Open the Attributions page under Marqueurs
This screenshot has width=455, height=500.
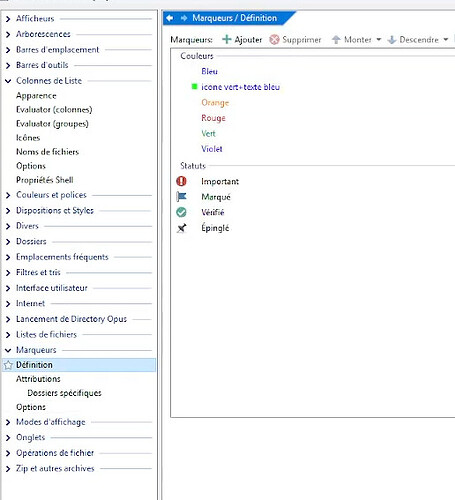tap(38, 379)
